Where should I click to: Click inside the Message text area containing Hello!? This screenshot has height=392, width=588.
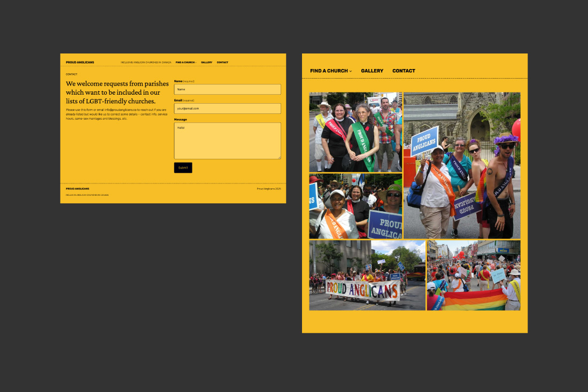227,140
